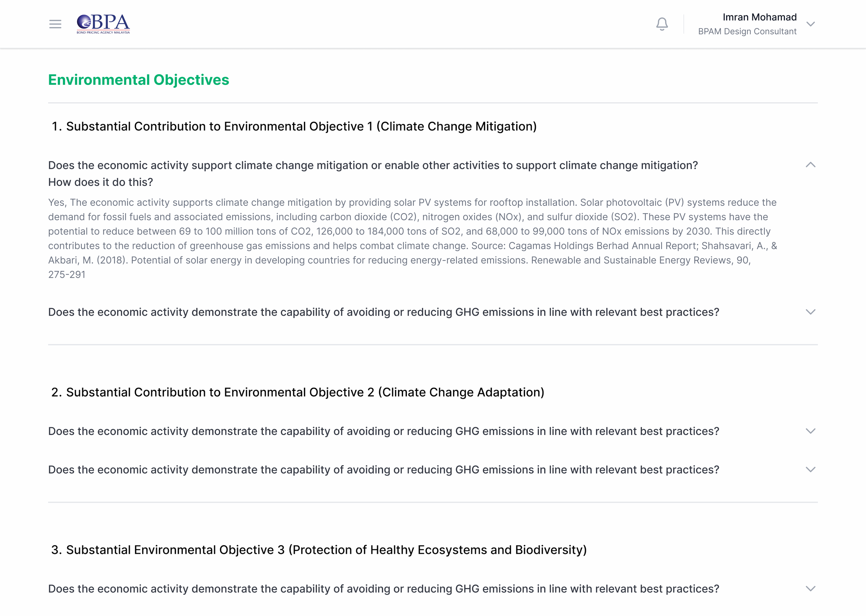Open the hamburger navigation menu

point(55,24)
